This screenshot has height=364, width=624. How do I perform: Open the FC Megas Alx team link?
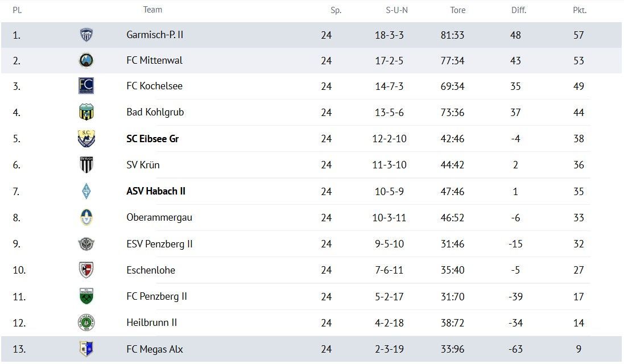coord(155,349)
